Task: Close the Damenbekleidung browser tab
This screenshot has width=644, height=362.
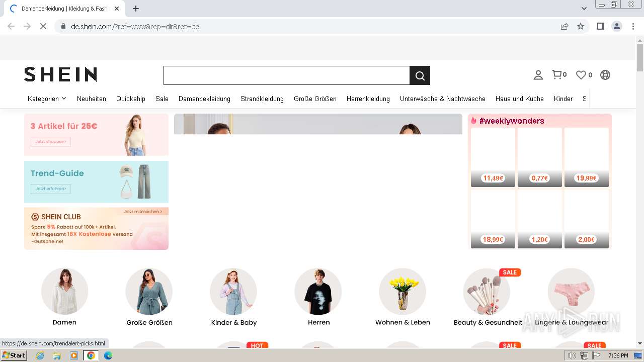Action: tap(117, 9)
